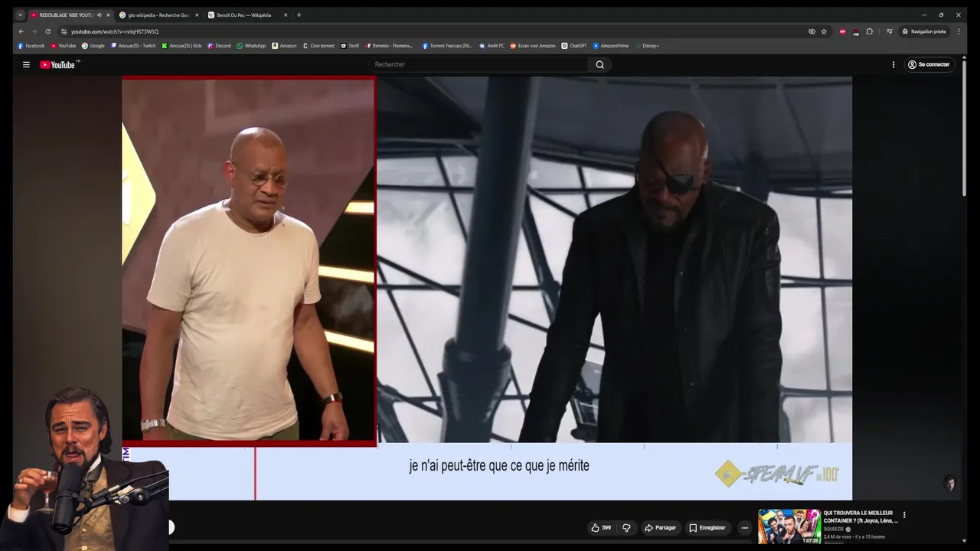Close the REDOUBLAGE YouTube tab
Screen dimensions: 980x551
click(x=108, y=15)
